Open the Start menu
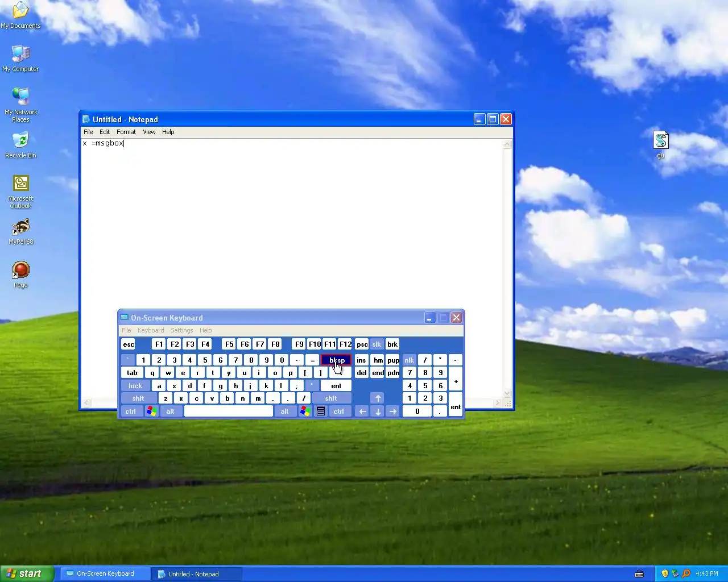 click(27, 573)
